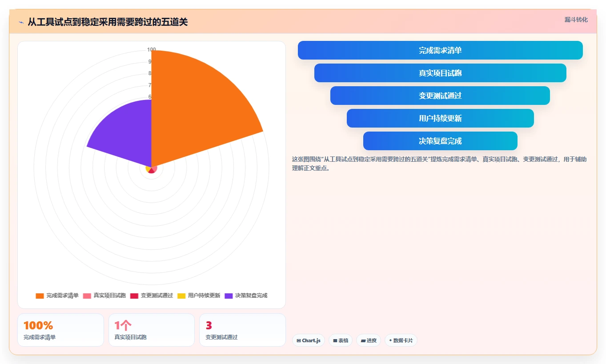Click the description paragraph below the funnel
Image resolution: width=606 pixels, height=364 pixels.
[439, 164]
